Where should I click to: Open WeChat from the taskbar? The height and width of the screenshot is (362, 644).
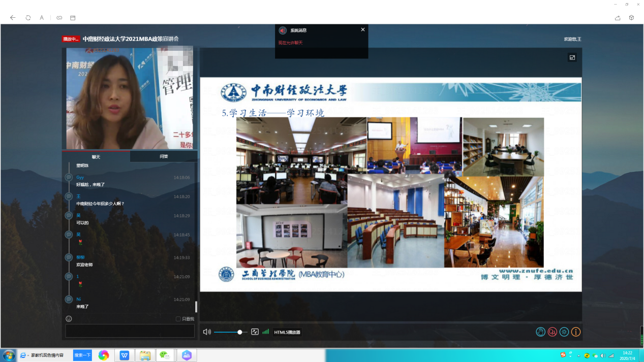[165, 355]
